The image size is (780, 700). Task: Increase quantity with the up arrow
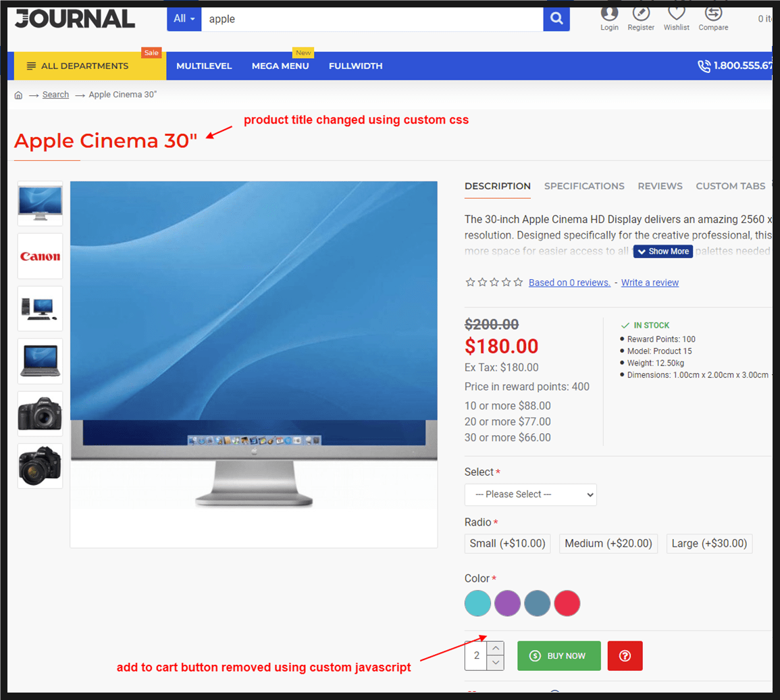[496, 648]
